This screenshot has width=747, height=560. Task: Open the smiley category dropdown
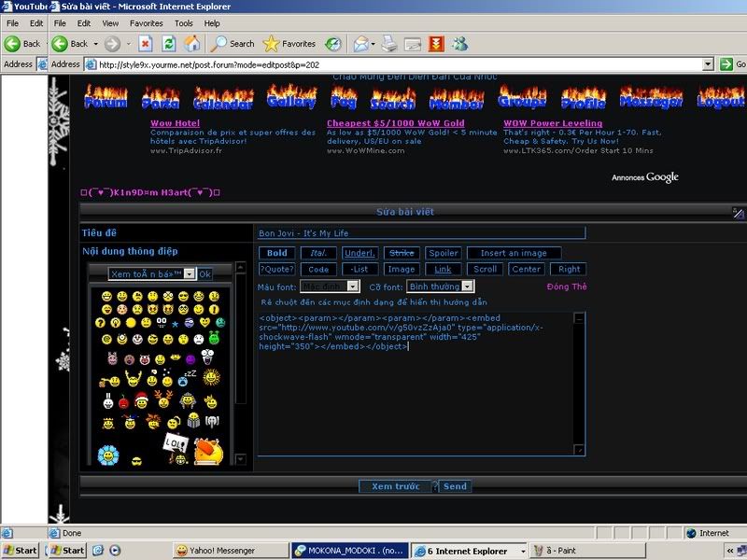click(190, 273)
